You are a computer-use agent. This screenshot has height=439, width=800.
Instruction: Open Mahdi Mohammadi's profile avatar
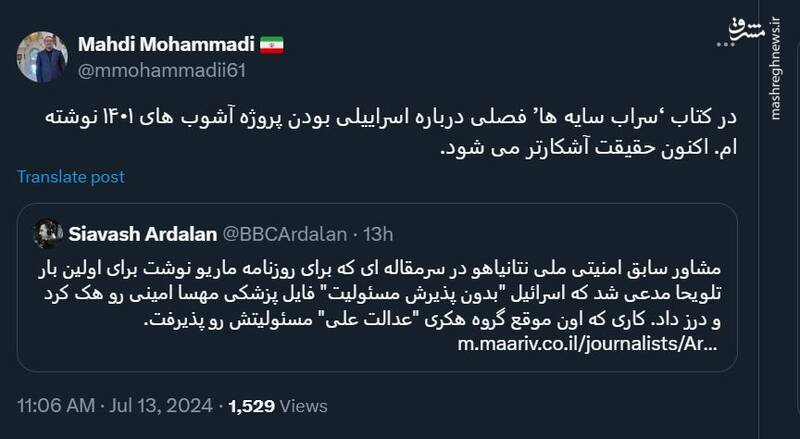pos(42,57)
